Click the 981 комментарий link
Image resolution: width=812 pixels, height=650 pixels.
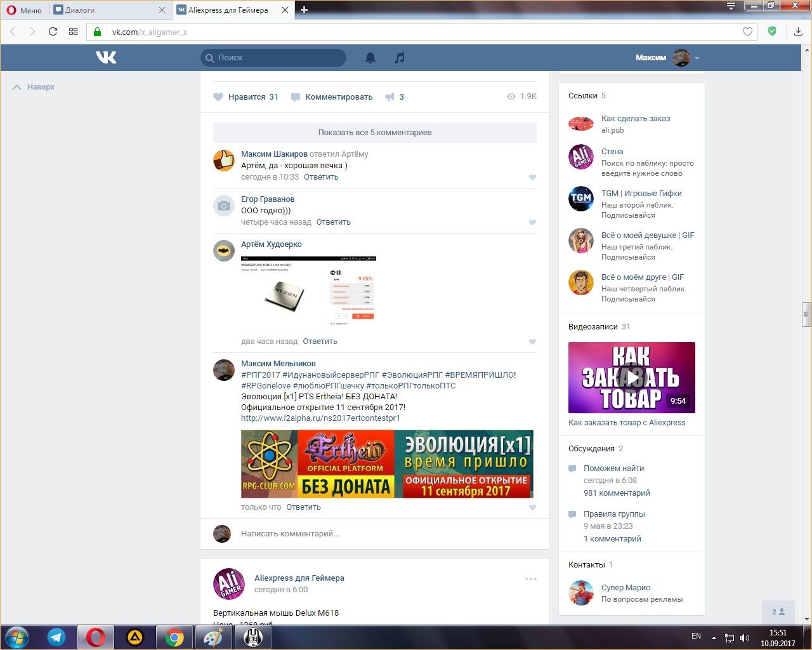click(617, 493)
